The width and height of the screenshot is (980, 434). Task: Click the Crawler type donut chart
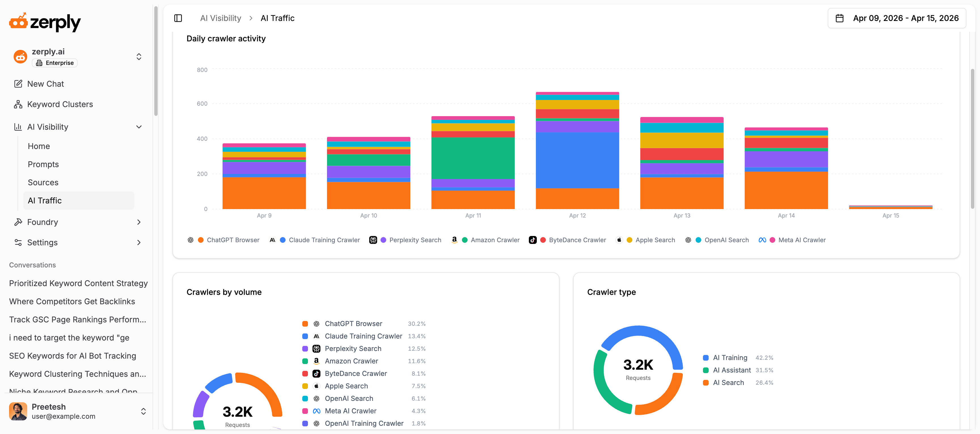pos(638,370)
